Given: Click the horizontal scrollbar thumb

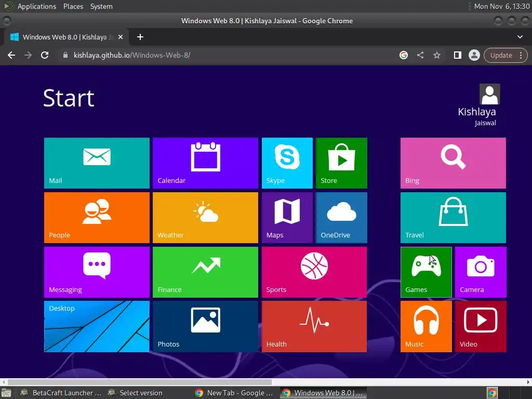Looking at the screenshot, I should click(139, 382).
